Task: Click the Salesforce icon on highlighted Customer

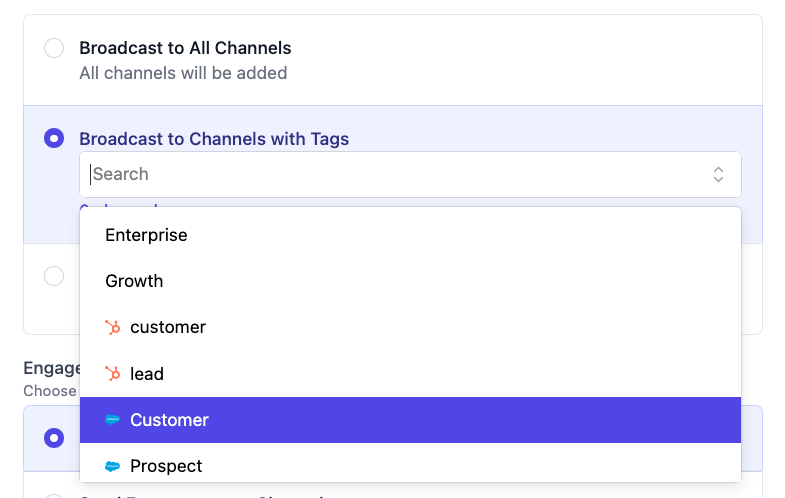Action: coord(113,420)
